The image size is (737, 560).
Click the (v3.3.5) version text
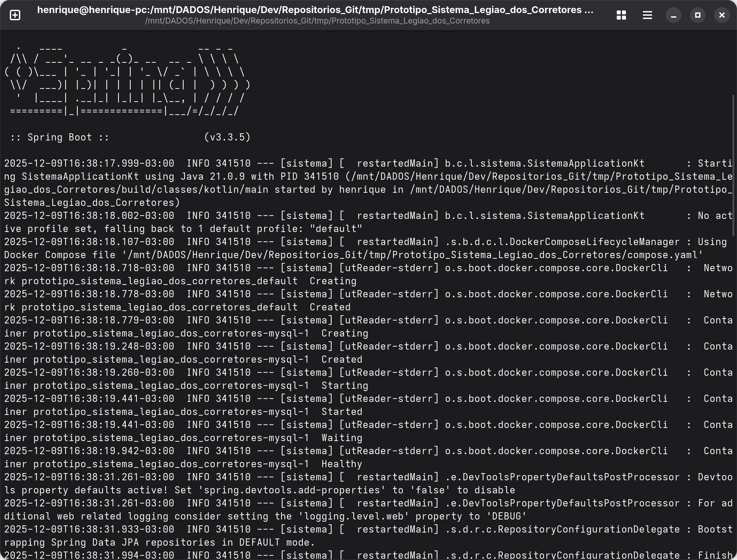click(227, 137)
